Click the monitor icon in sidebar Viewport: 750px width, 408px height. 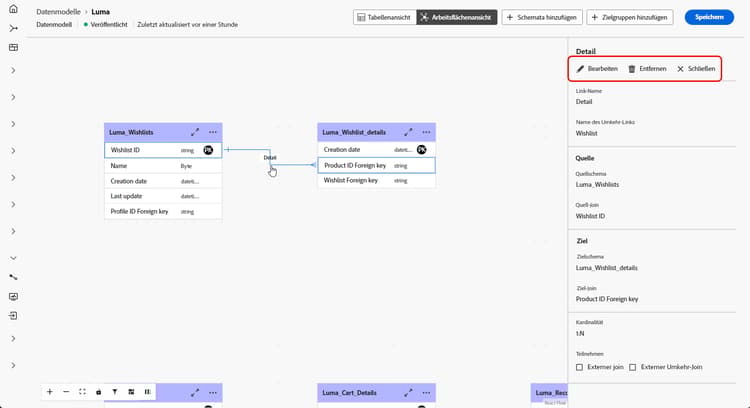click(13, 297)
